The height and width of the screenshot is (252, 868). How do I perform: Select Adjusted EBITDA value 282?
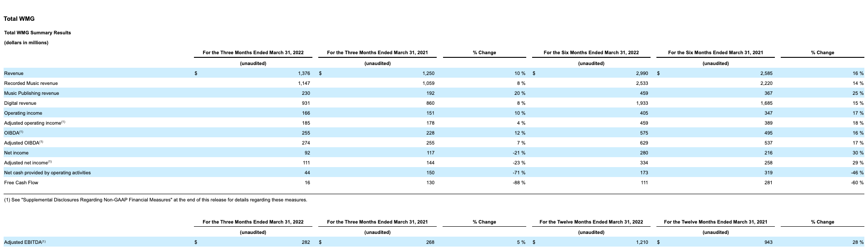[x=306, y=242]
